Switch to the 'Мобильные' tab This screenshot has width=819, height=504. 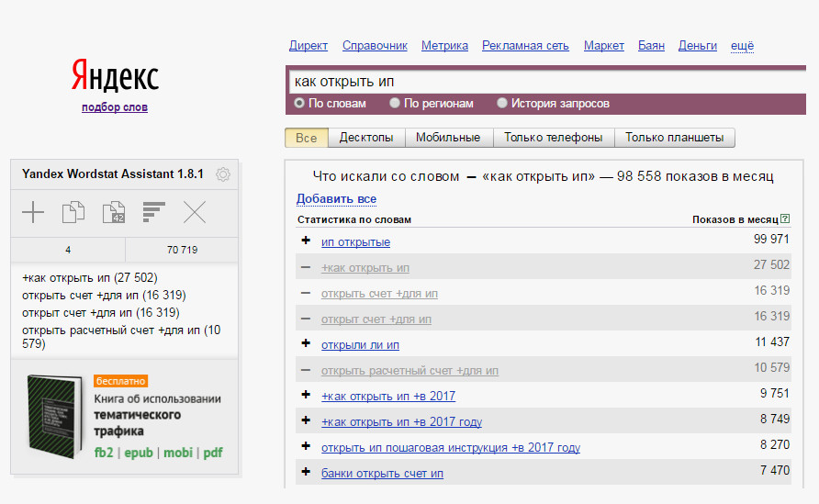tap(447, 138)
